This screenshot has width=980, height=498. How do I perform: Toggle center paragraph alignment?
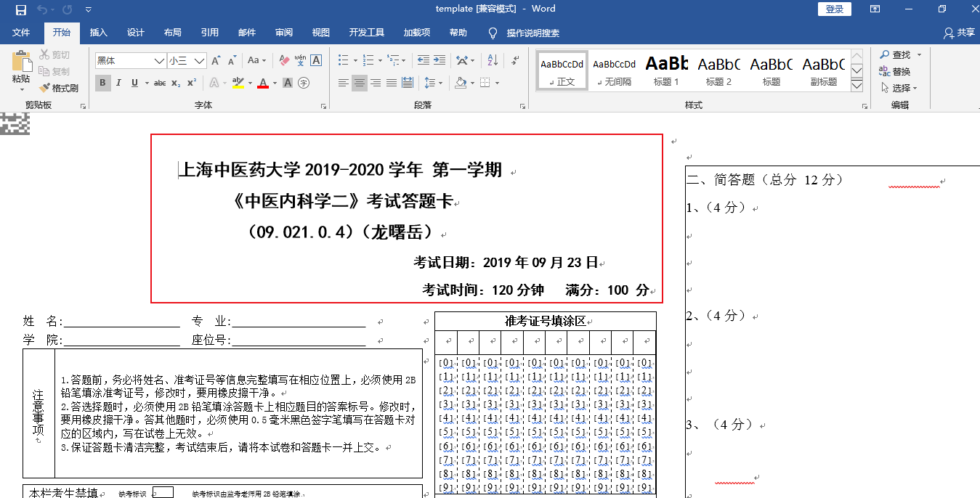pyautogui.click(x=360, y=83)
